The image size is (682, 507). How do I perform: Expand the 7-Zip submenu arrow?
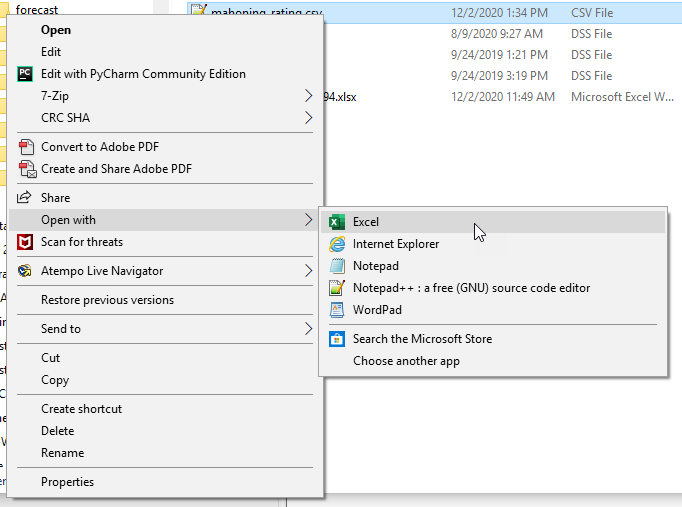click(x=308, y=96)
